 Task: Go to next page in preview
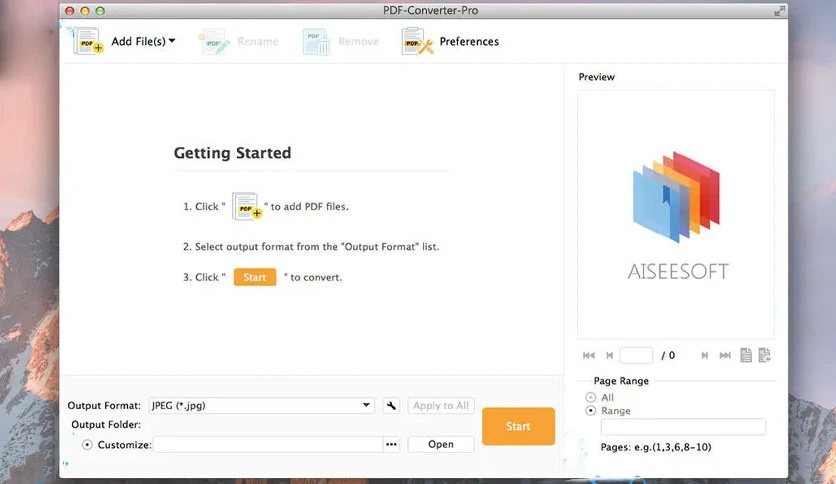coord(704,356)
